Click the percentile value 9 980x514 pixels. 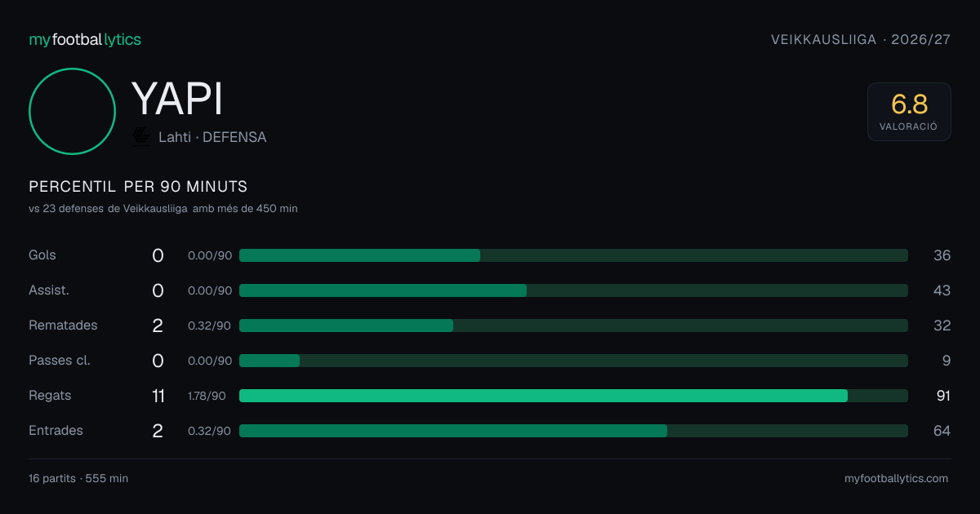(x=947, y=361)
